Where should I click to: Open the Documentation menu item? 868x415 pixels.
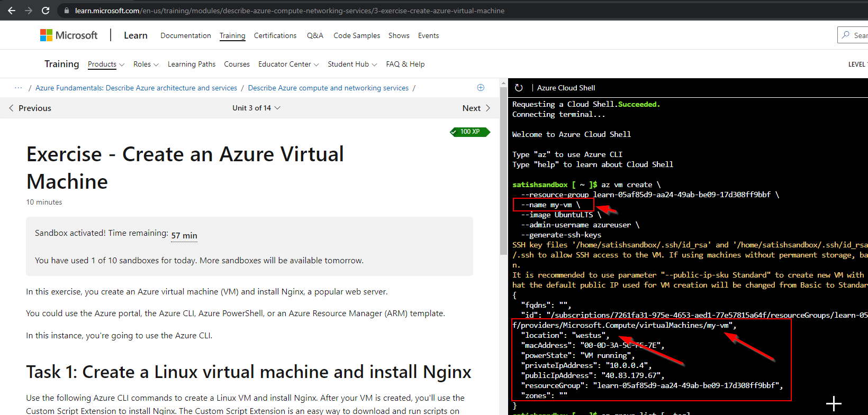186,35
